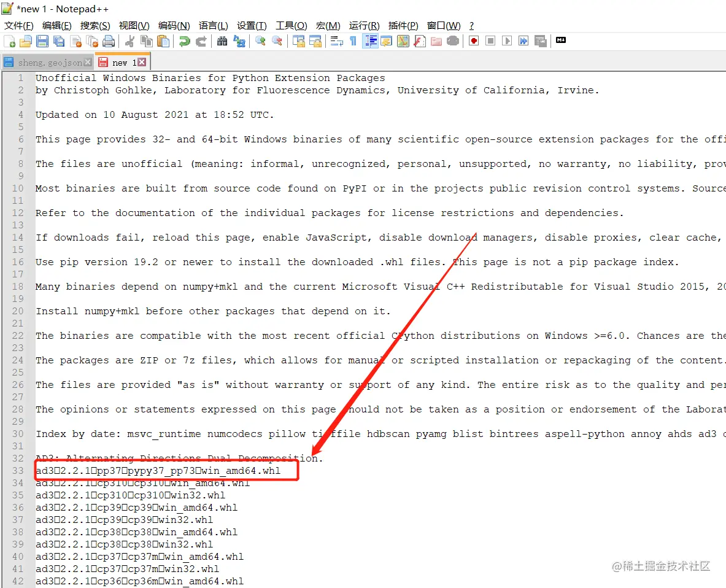The height and width of the screenshot is (588, 726).
Task: Select the new 1 tab
Action: [124, 63]
